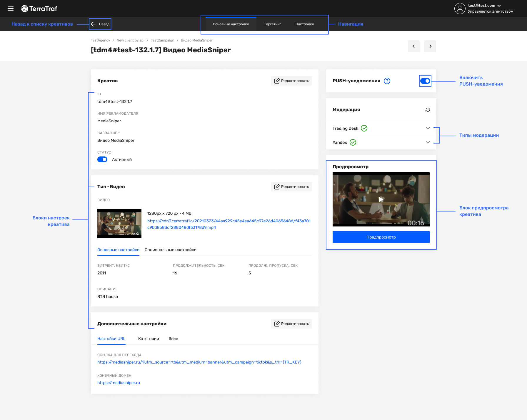527x420 pixels.
Task: Open the mediasniper.ru utm landing link
Action: (199, 362)
